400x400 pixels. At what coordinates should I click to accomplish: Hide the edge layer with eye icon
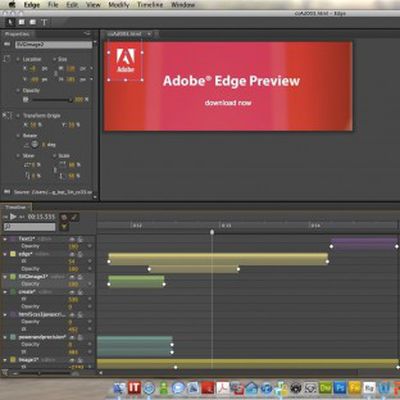(72, 254)
